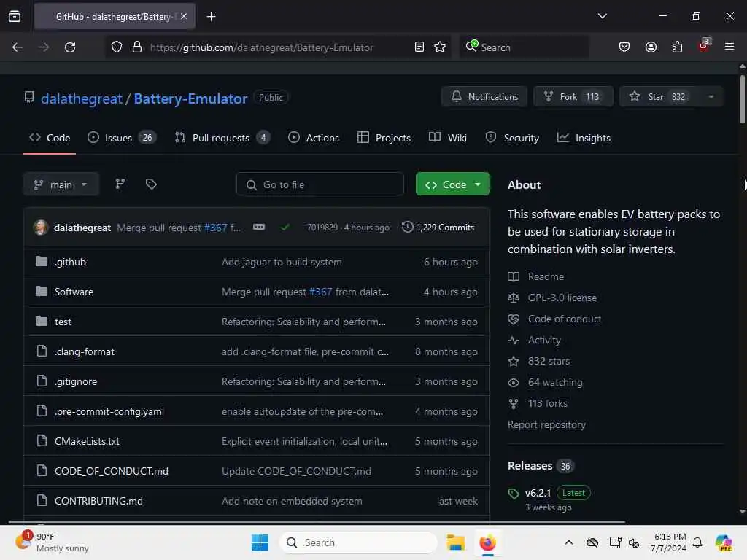Switch to the Security tab
The width and height of the screenshot is (747, 560).
(512, 138)
